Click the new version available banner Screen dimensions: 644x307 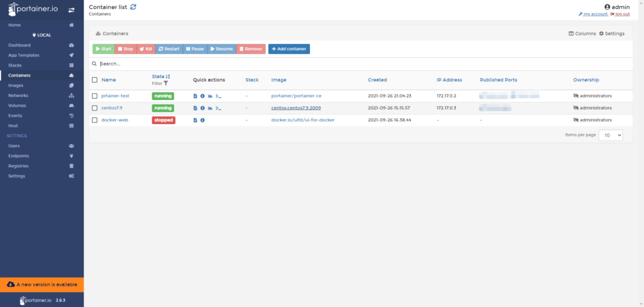(42, 284)
